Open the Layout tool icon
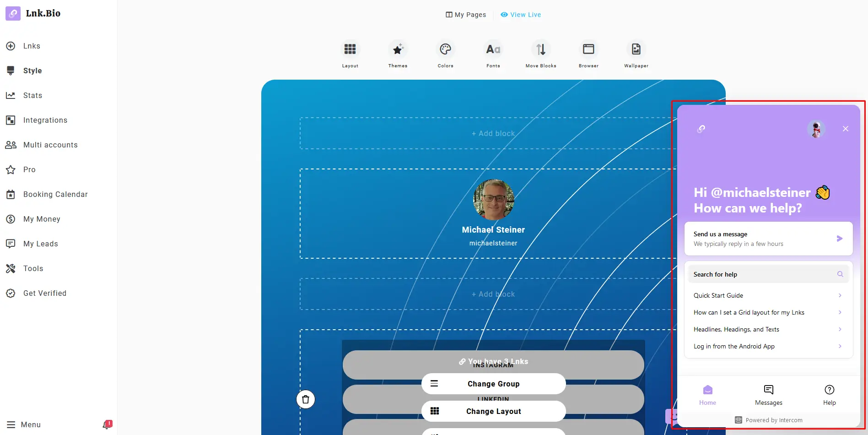 [x=350, y=49]
